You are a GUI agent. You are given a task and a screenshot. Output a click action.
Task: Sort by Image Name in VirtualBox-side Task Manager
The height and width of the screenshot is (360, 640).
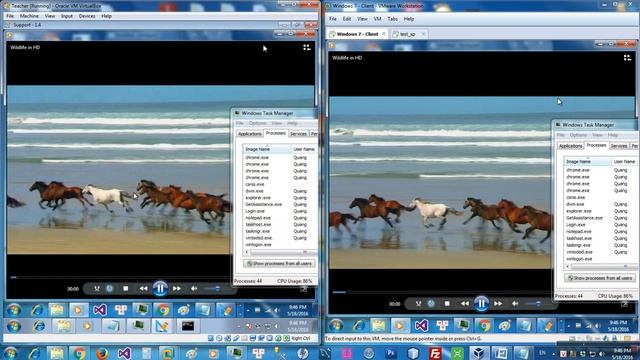pos(267,149)
